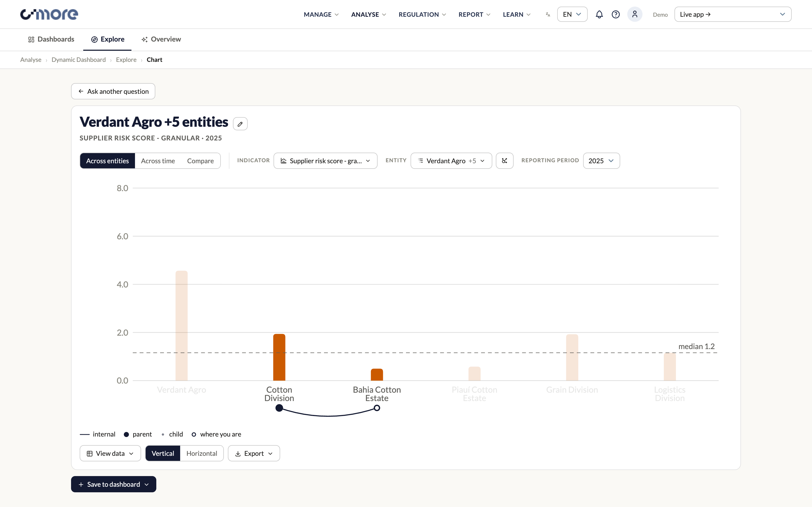
Task: Click the Cotton Division parent node dot
Action: [279, 408]
